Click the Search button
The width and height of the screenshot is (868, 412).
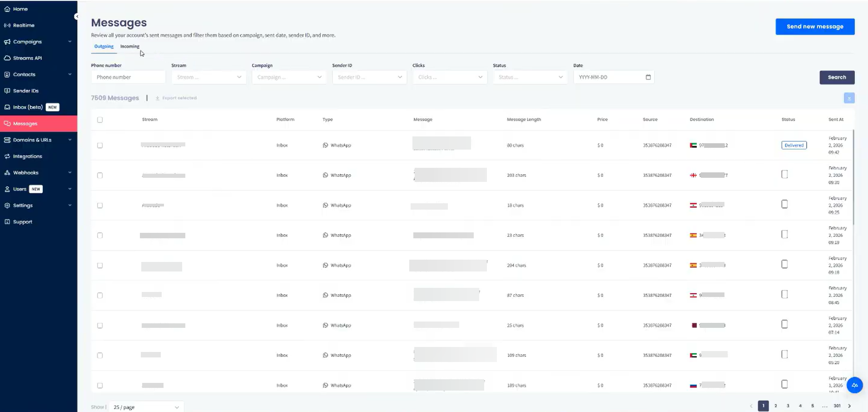(x=837, y=77)
